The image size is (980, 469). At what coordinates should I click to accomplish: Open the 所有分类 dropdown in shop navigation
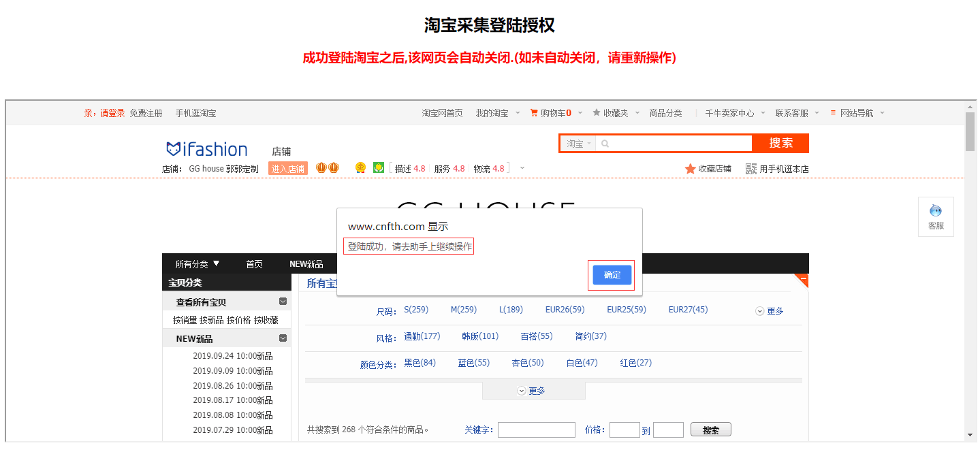(197, 264)
